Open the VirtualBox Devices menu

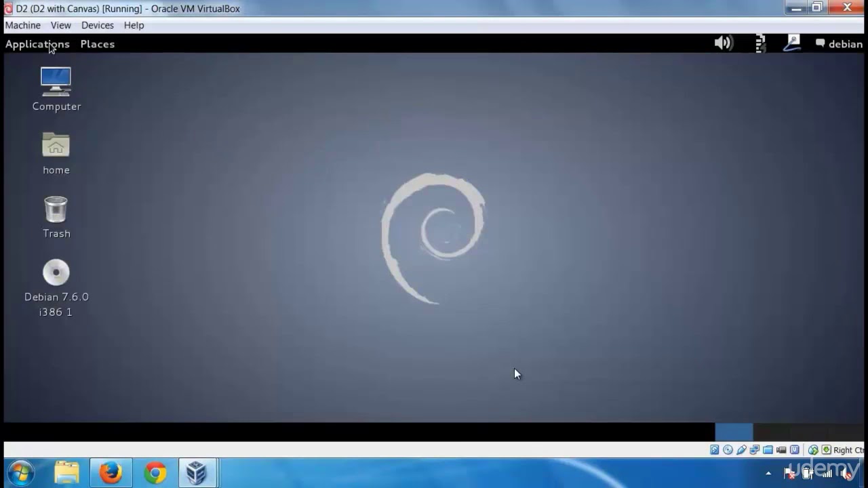pyautogui.click(x=98, y=25)
